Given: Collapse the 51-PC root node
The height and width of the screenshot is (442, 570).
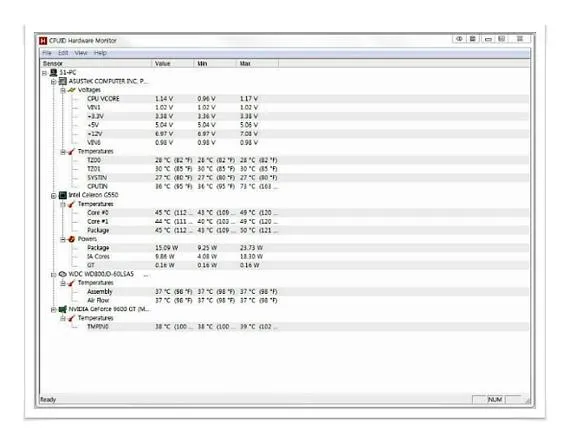Looking at the screenshot, I should coord(44,73).
